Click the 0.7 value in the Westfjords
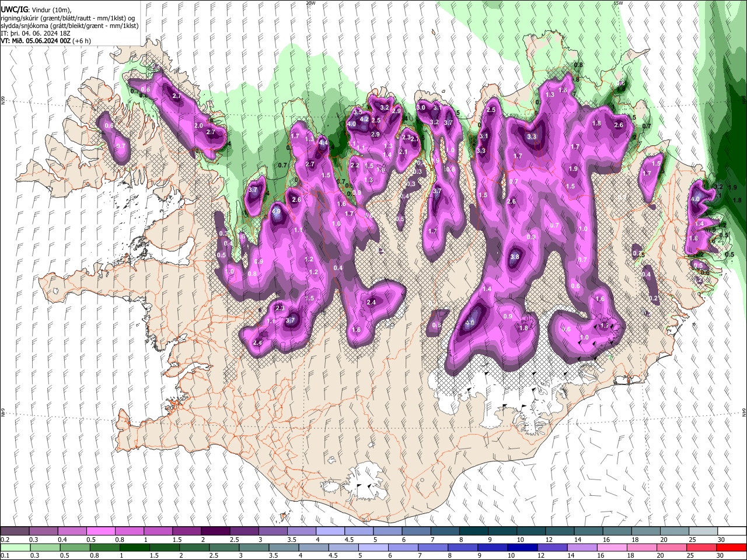Viewport: 747px width, 560px height. (x=121, y=146)
